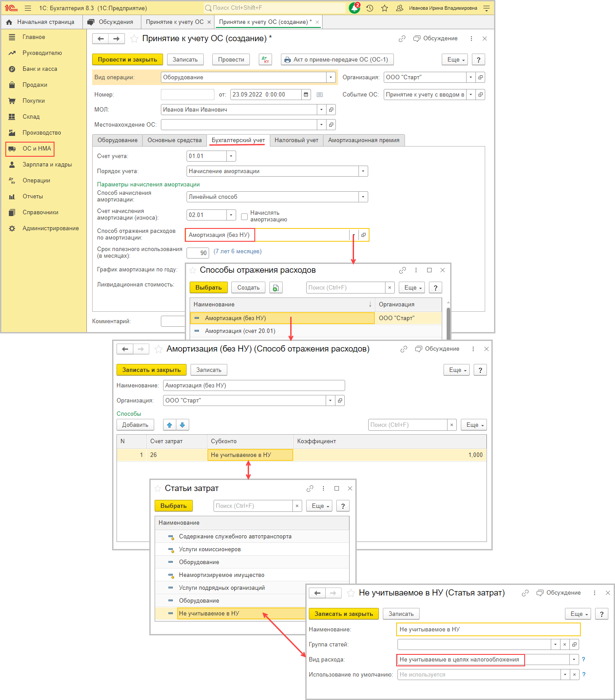Click help question mark next to Вид расхода
The image size is (615, 700).
click(x=584, y=660)
